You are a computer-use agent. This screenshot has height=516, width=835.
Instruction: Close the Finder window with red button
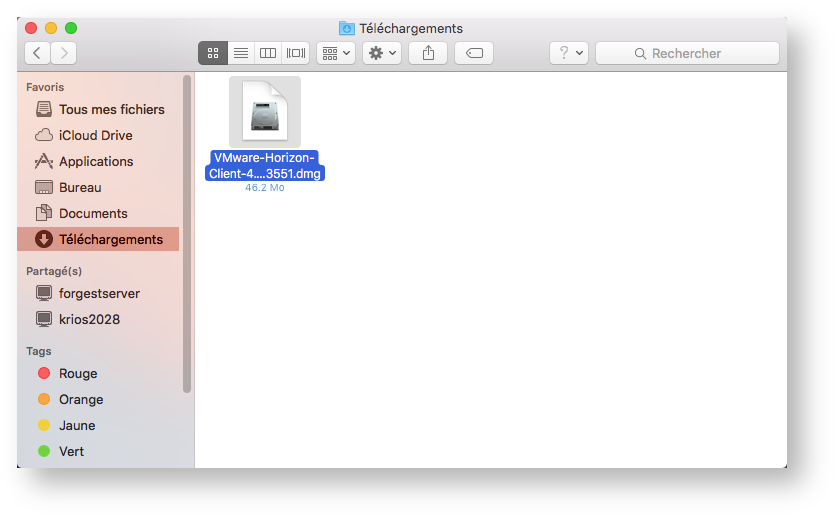pyautogui.click(x=31, y=28)
